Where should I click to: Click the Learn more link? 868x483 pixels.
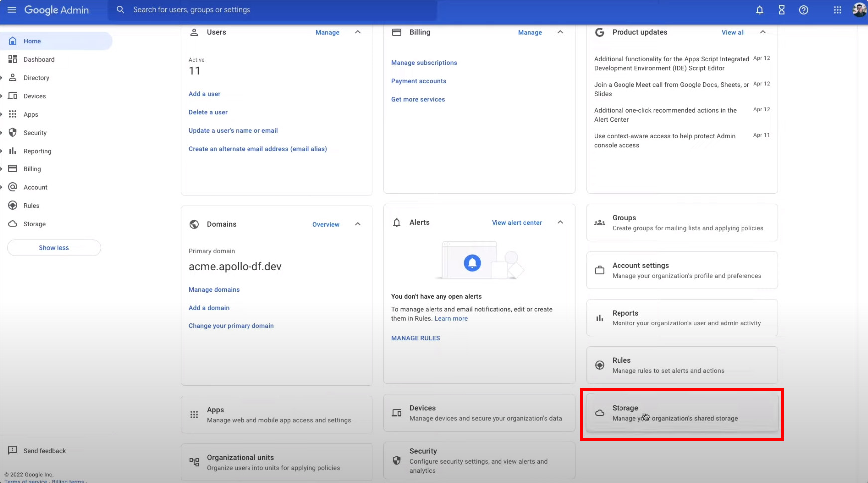coord(451,319)
